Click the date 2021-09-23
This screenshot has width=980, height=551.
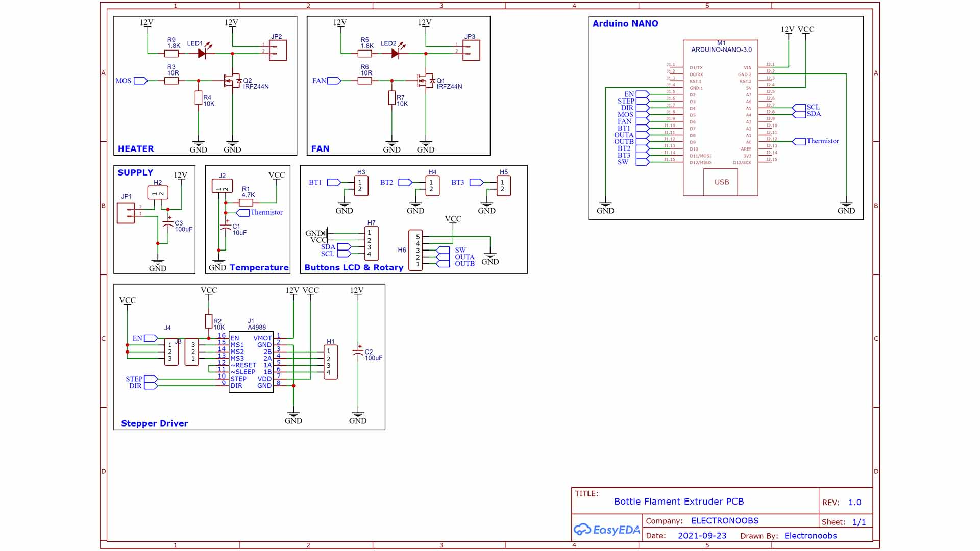(x=702, y=536)
